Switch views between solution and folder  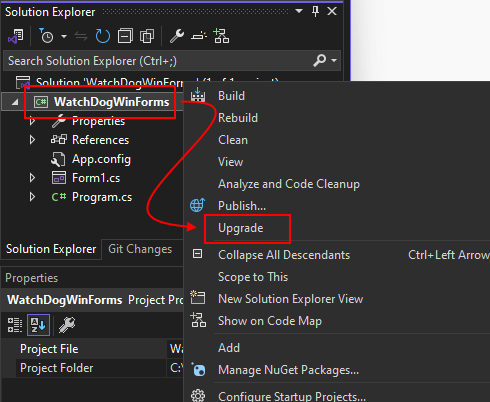(x=16, y=36)
